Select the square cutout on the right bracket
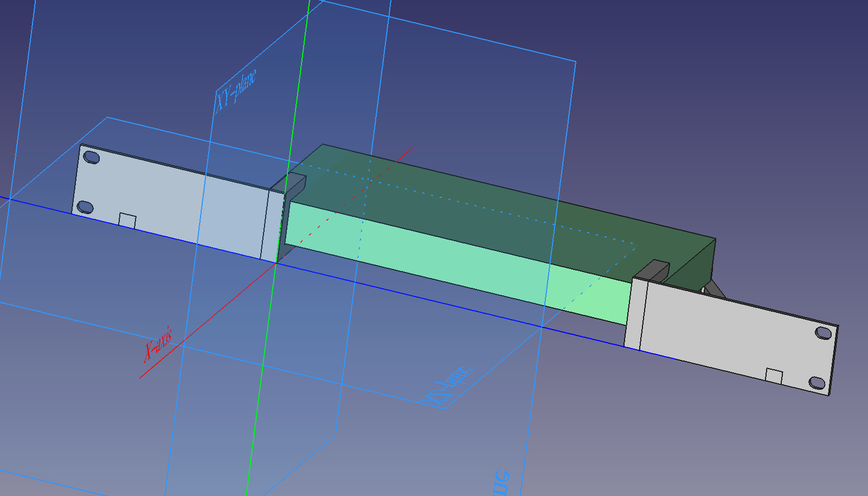This screenshot has height=496, width=868. pos(774,376)
